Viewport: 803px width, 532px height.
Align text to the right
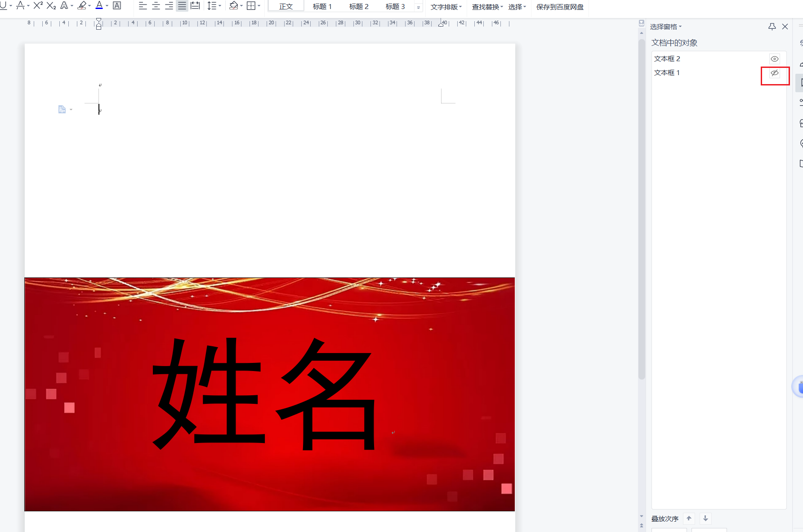tap(169, 6)
